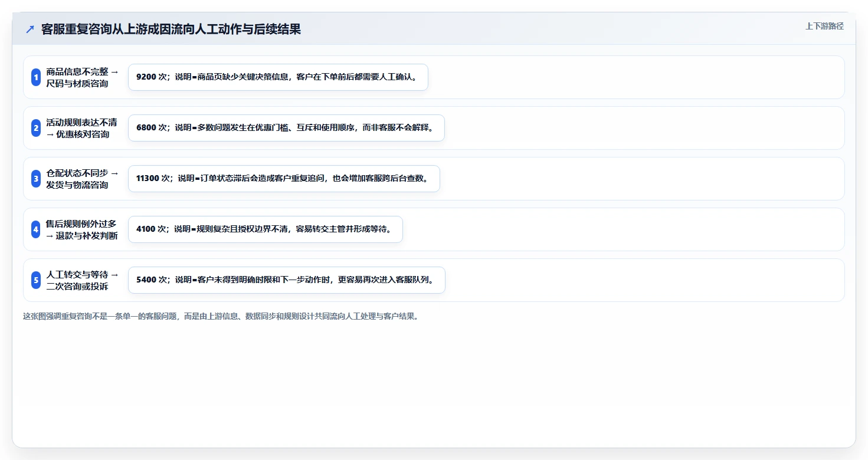Open the 5400 次 detail box
The height and width of the screenshot is (460, 868).
pos(287,280)
